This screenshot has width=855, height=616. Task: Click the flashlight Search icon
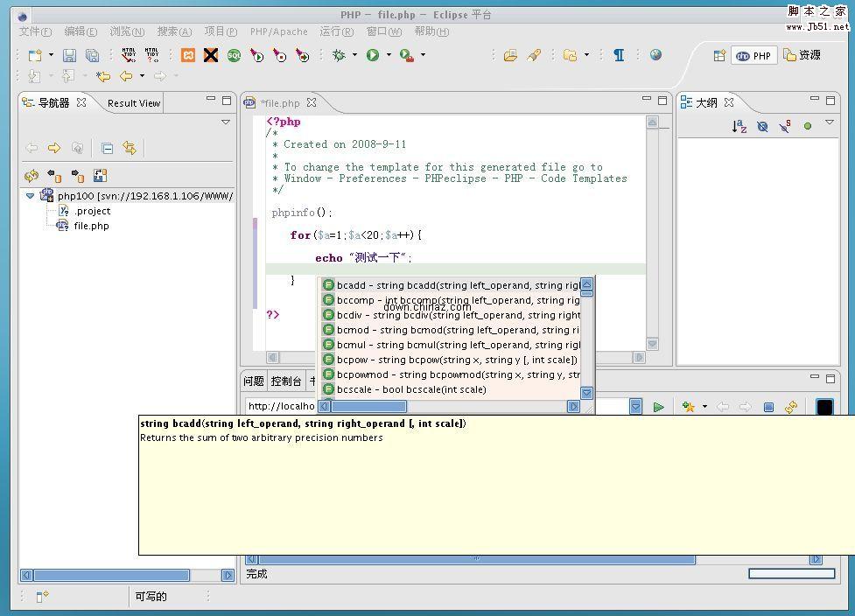coord(534,55)
